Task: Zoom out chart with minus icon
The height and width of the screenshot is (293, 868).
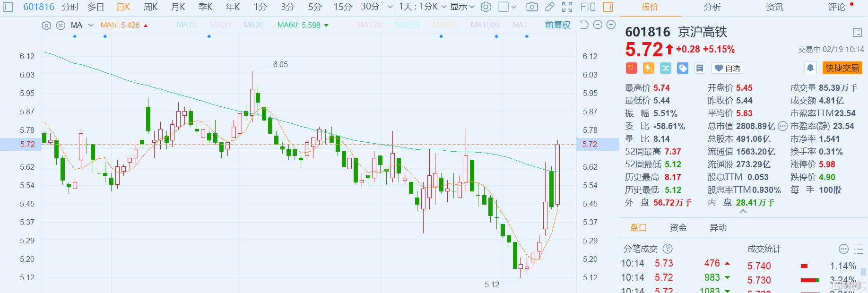Action: (598, 25)
